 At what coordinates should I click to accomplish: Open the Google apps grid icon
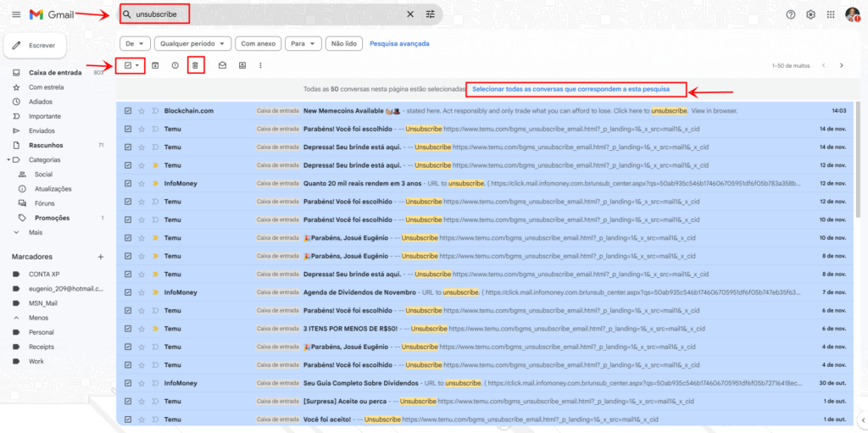(x=831, y=14)
